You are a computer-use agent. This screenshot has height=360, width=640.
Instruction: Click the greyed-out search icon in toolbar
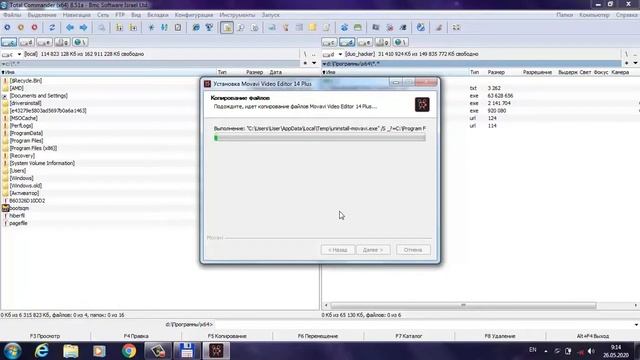101,27
